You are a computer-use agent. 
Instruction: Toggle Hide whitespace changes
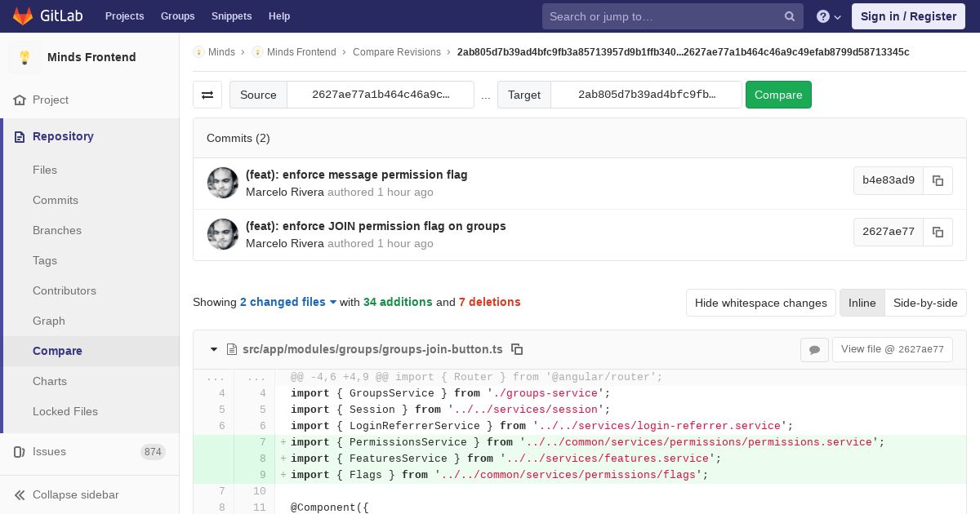click(x=760, y=303)
